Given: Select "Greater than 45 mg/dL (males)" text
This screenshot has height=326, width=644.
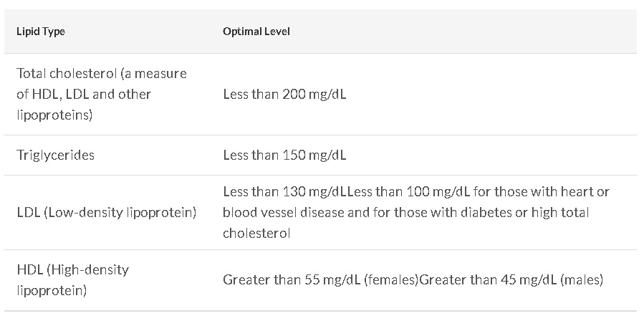Looking at the screenshot, I should (x=511, y=280).
